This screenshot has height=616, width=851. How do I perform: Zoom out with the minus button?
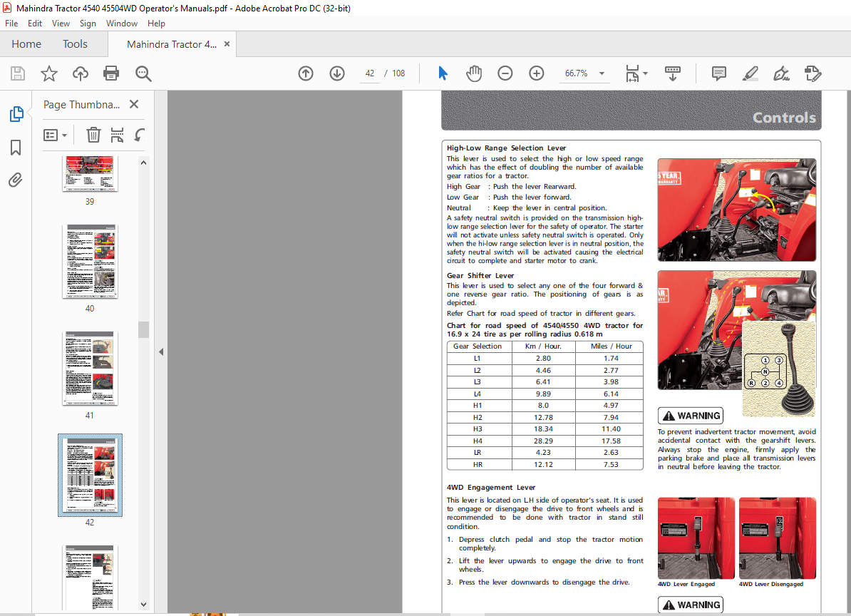[505, 73]
